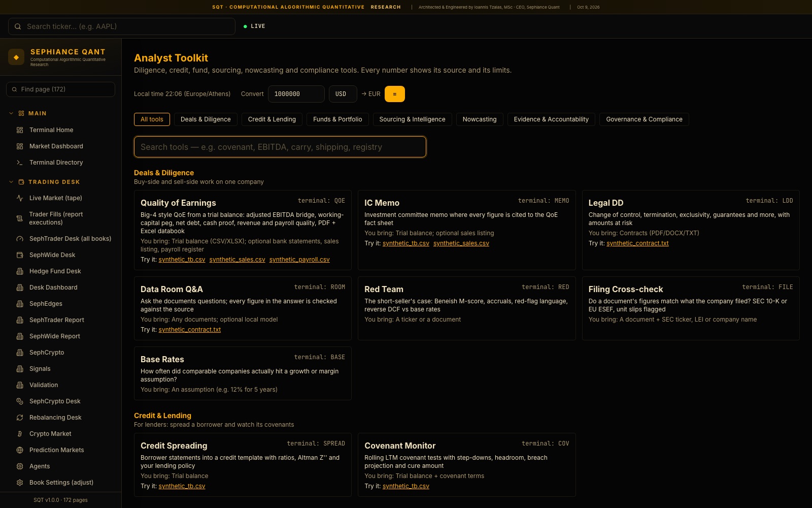Image resolution: width=812 pixels, height=508 pixels.
Task: Click the orange equals convert button
Action: point(395,94)
